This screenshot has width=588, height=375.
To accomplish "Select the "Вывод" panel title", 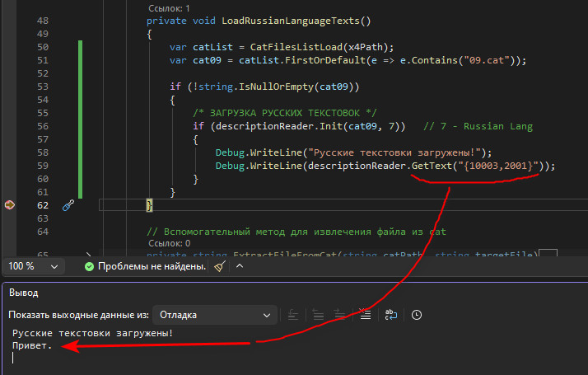I will point(24,293).
